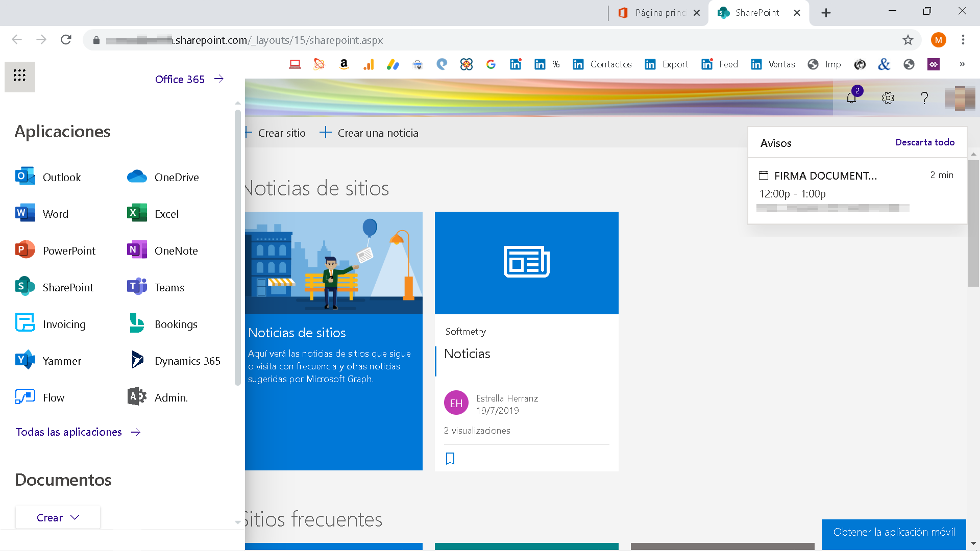The height and width of the screenshot is (551, 980).
Task: Go to Office 365 link
Action: (x=189, y=79)
